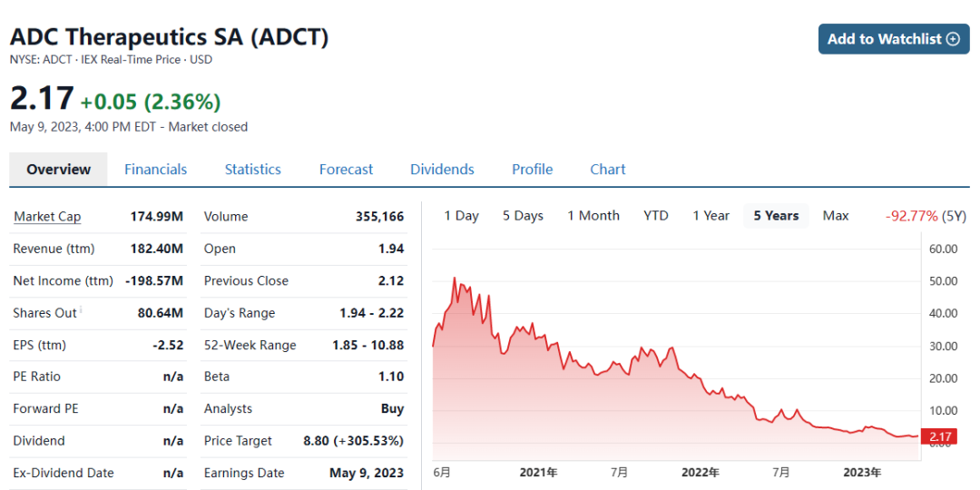This screenshot has width=980, height=490.
Task: Show the Max chart range
Action: 836,216
